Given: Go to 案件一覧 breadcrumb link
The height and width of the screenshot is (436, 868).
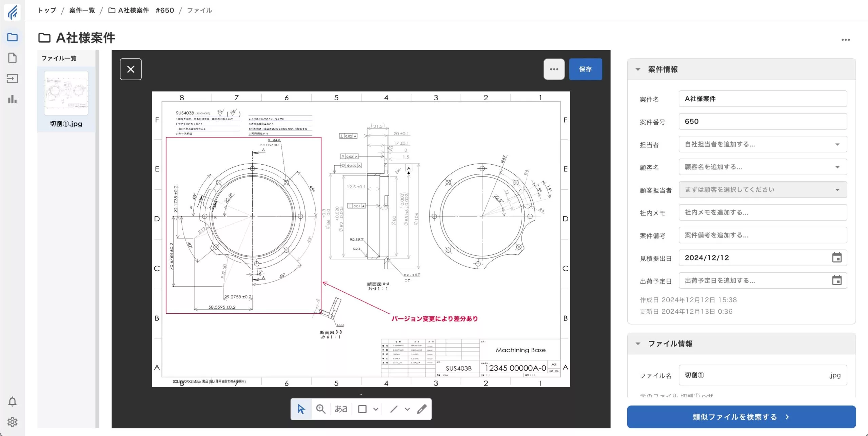Looking at the screenshot, I should 82,10.
